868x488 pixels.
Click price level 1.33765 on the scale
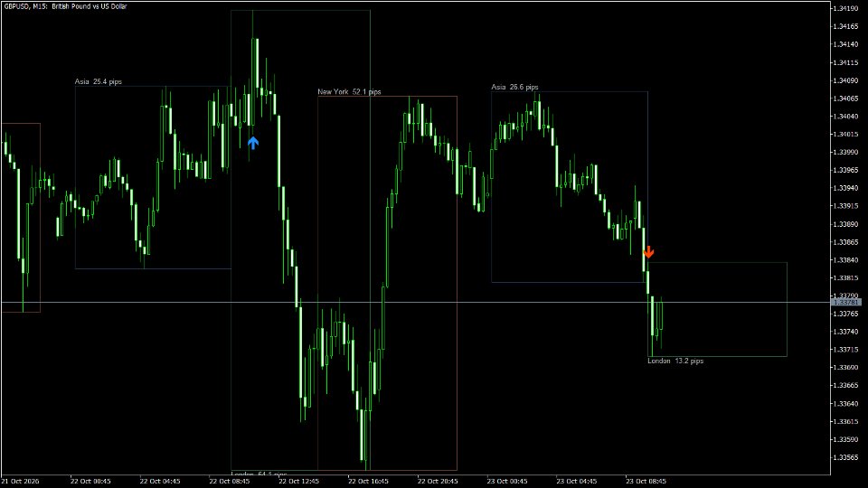tap(847, 314)
